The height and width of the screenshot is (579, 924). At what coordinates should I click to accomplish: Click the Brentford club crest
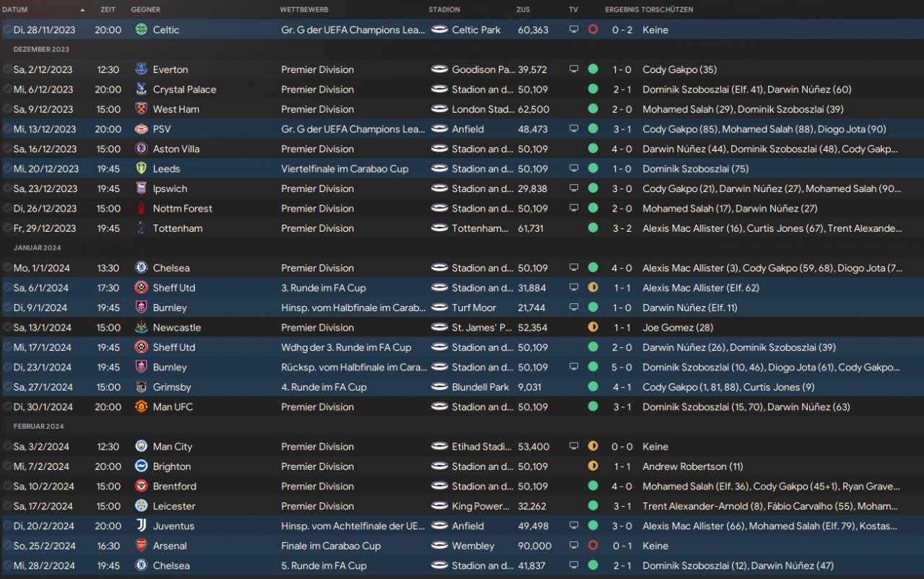(141, 487)
